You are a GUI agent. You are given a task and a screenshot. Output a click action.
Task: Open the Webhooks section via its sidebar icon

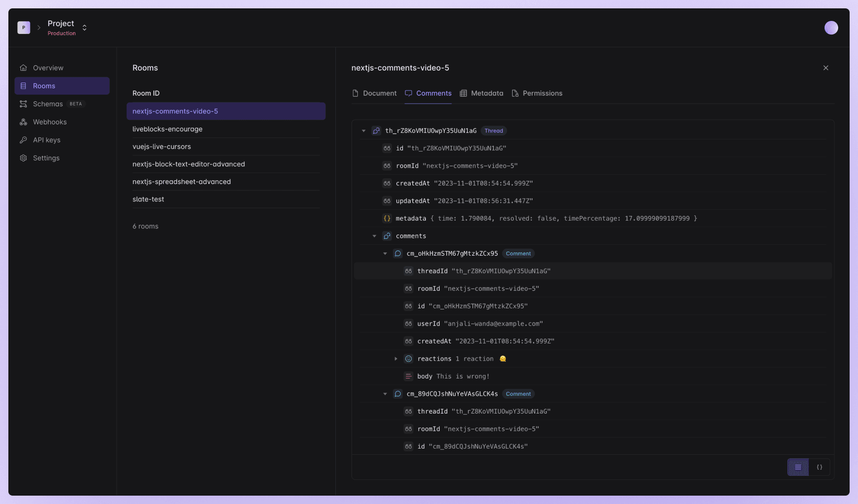23,122
